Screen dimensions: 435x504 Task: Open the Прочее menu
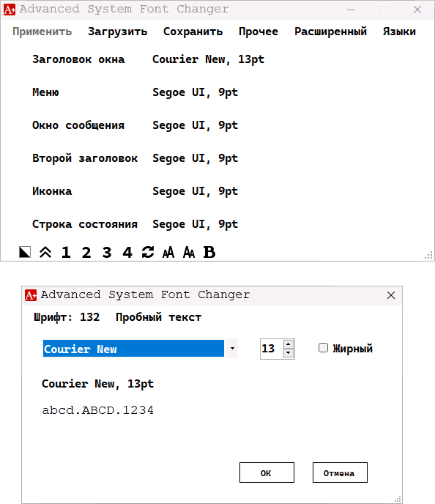(x=259, y=31)
